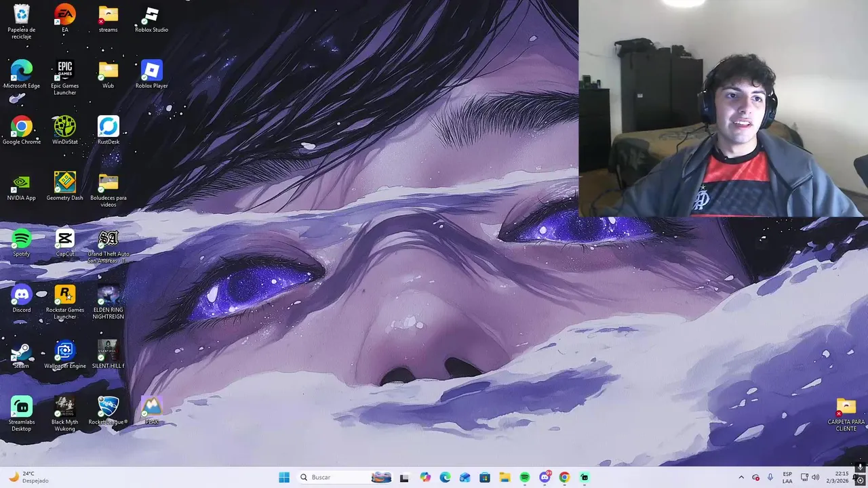Open Streamlabs Desktop shortcut
Viewport: 868px width, 488px height.
click(x=22, y=414)
